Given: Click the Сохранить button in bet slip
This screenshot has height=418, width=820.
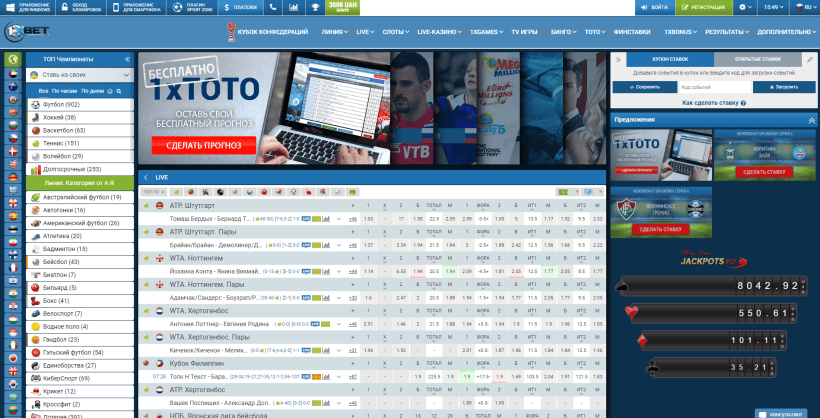Looking at the screenshot, I should (644, 87).
